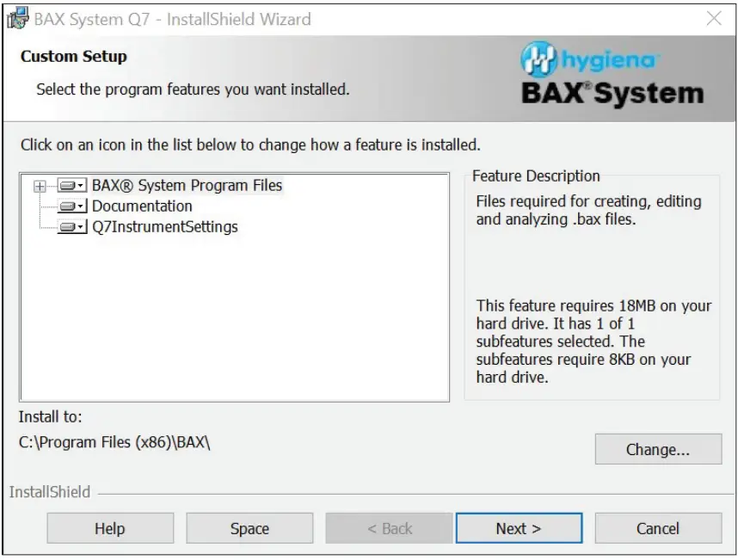This screenshot has width=738, height=560.
Task: Select the Documentation feature in the list
Action: (142, 206)
